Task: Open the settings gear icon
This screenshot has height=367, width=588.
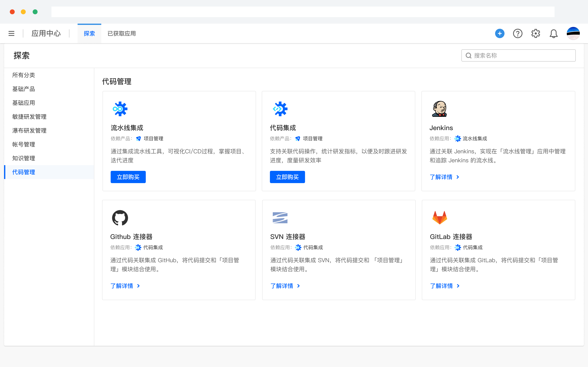Action: click(x=536, y=33)
